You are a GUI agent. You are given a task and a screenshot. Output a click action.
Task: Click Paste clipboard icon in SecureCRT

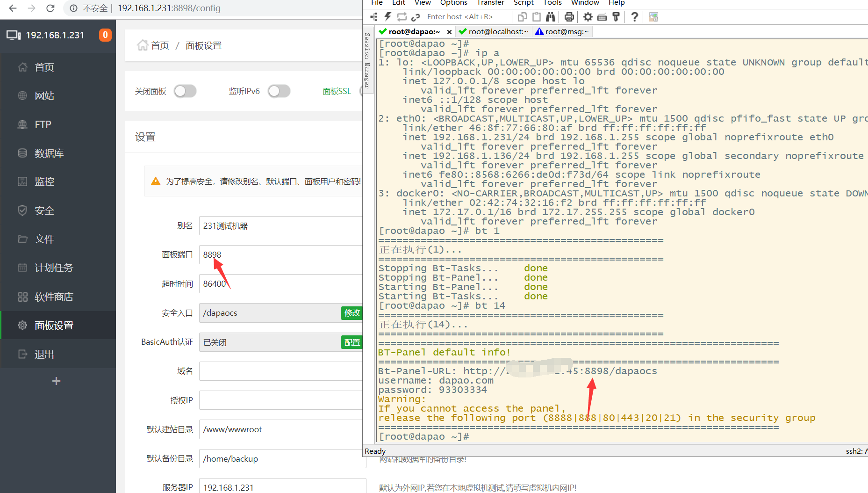[537, 17]
